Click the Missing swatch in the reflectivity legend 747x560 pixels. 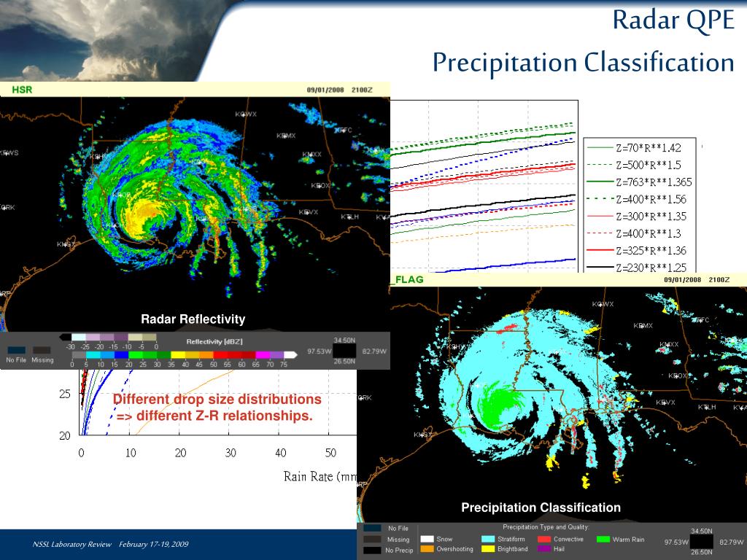(42, 350)
